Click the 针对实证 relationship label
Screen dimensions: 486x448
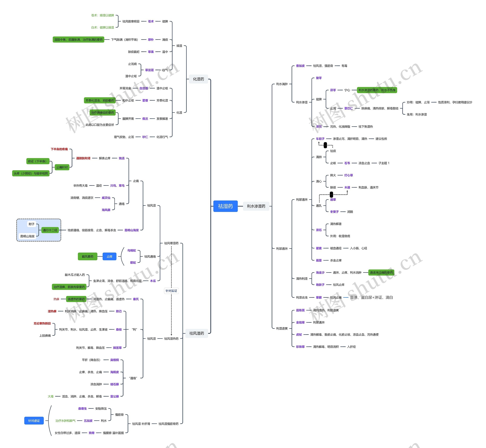point(171,291)
